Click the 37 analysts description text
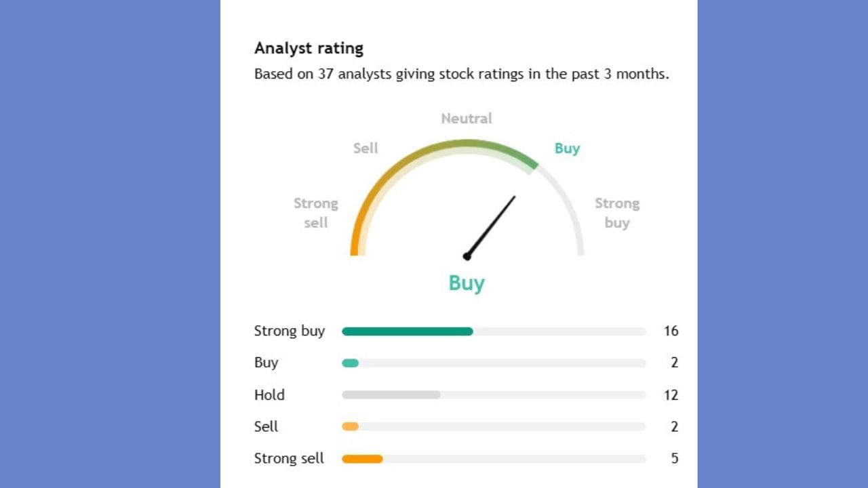This screenshot has height=488, width=868. coord(461,74)
